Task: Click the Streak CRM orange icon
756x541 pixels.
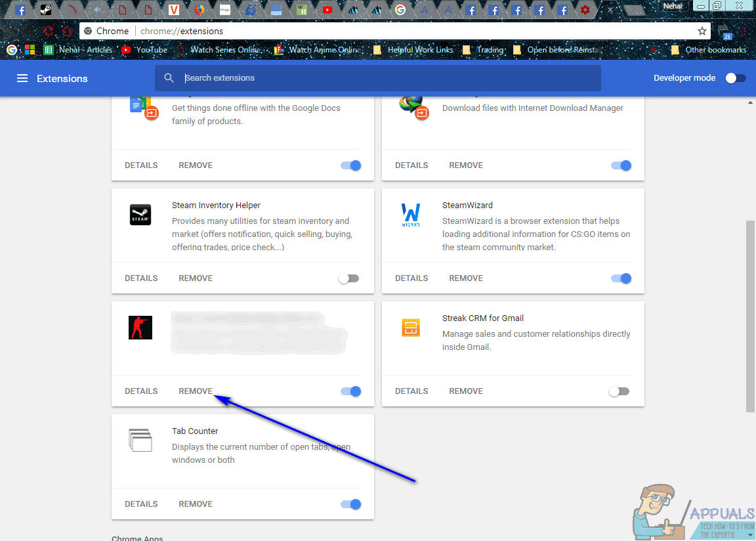Action: 411,328
